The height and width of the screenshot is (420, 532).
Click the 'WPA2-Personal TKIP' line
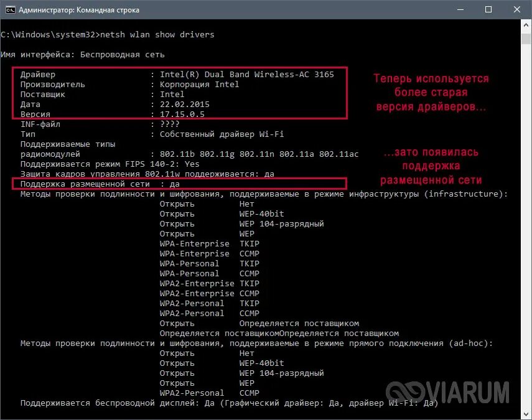pyautogui.click(x=210, y=303)
